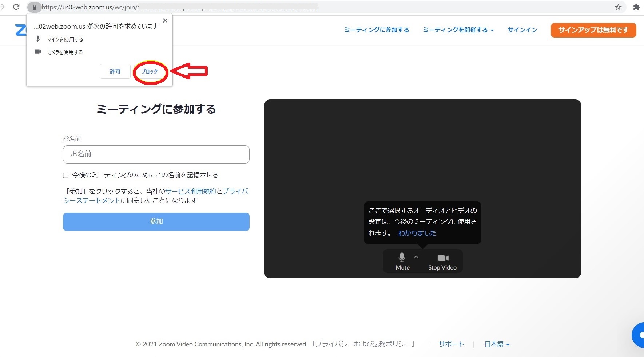Check remember name for future meetings checkbox
The height and width of the screenshot is (357, 644).
pos(65,175)
